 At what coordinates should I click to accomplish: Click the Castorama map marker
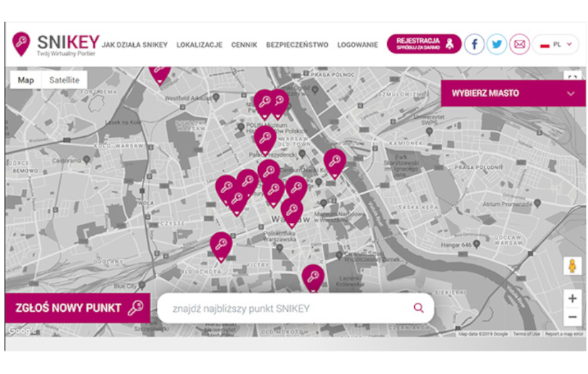pos(87,160)
